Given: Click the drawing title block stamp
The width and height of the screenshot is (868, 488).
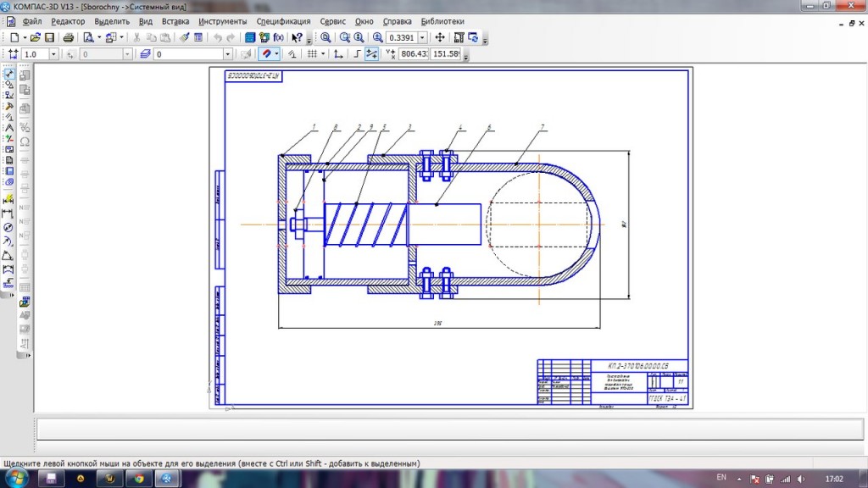Looking at the screenshot, I should [x=613, y=382].
